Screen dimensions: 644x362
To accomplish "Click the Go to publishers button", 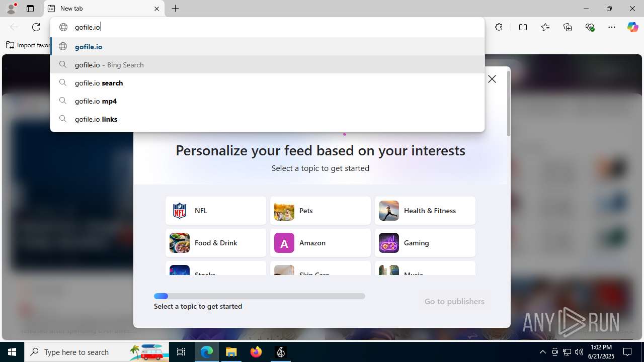I will pos(454,301).
